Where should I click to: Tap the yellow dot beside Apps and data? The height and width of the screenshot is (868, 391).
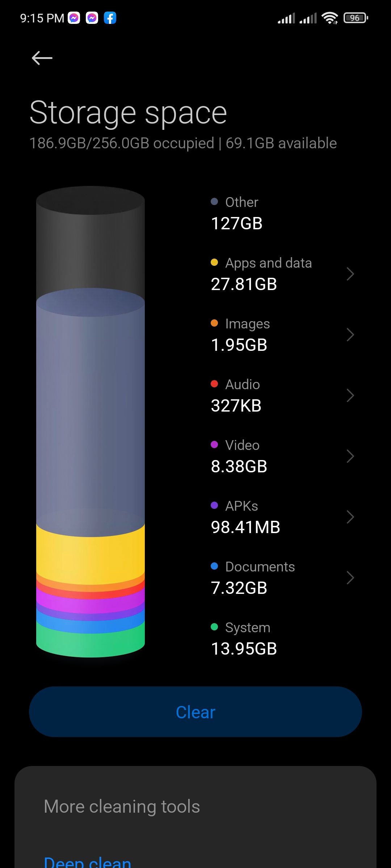214,263
